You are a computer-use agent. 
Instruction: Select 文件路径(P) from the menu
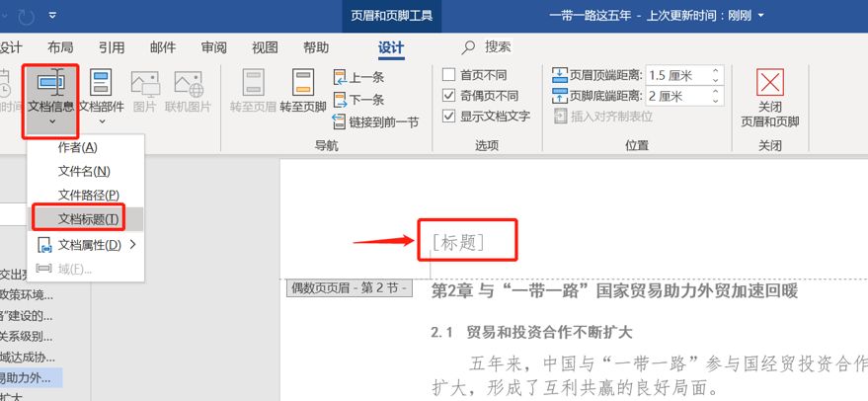86,195
